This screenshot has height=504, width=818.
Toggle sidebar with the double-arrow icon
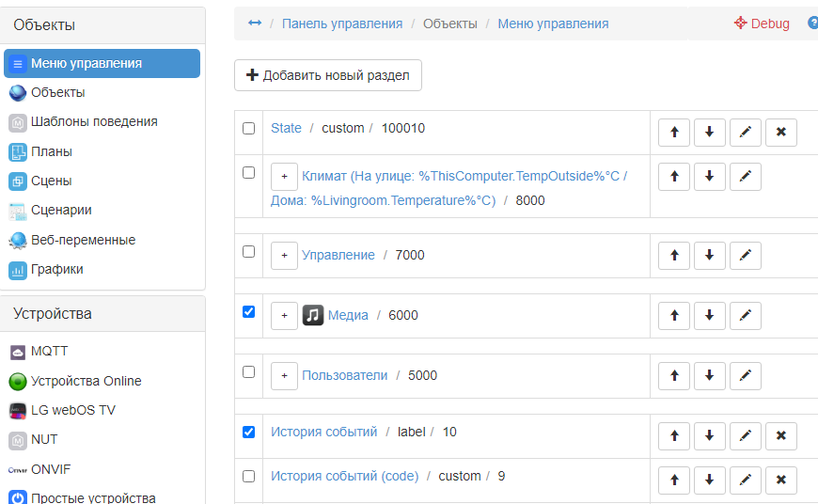(x=255, y=24)
